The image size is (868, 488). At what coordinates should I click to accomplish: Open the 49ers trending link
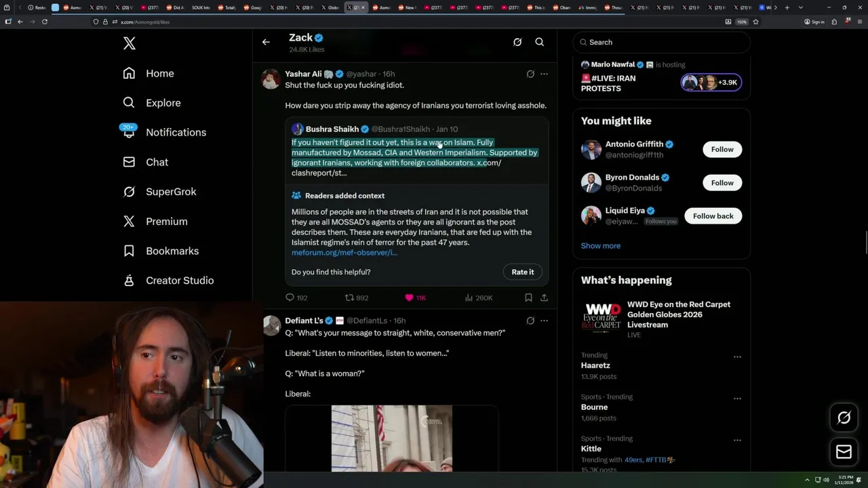pos(633,460)
